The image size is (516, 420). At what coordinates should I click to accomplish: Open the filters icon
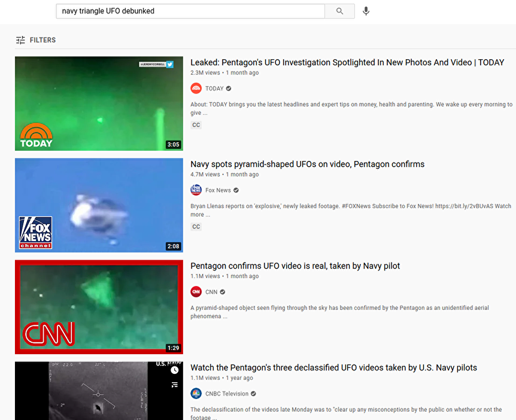20,40
